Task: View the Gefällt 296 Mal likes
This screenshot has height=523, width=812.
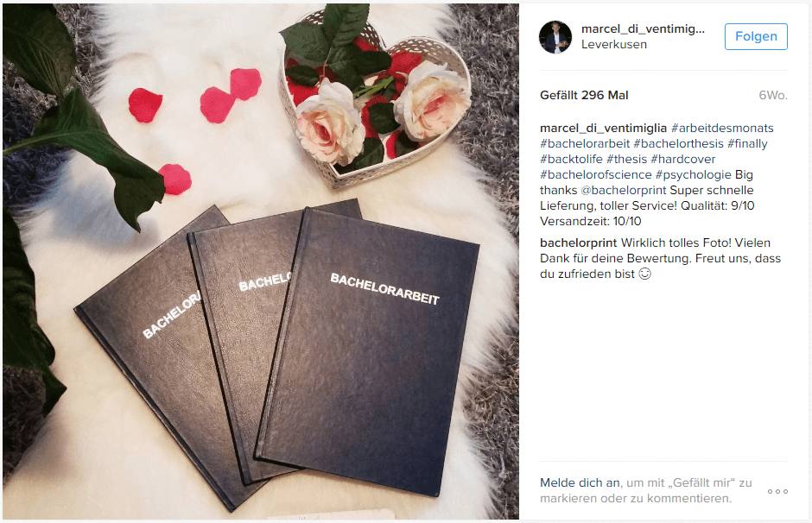Action: coord(584,95)
